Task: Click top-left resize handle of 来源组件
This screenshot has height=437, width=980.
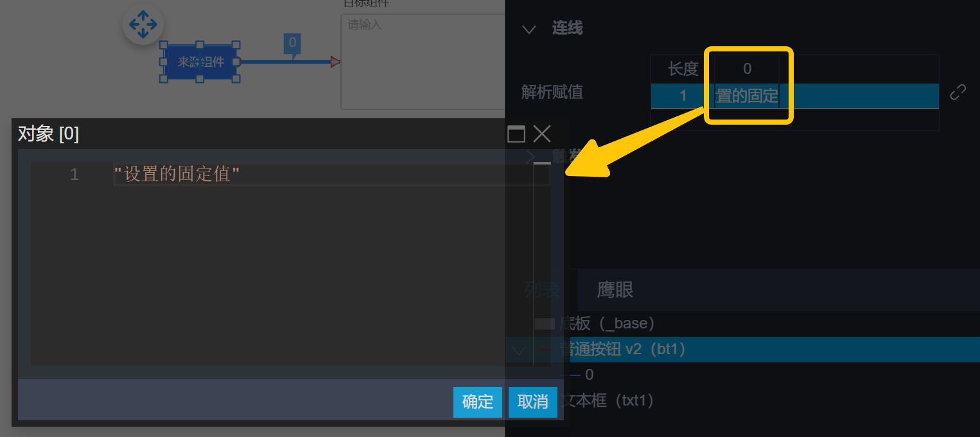Action: (164, 46)
